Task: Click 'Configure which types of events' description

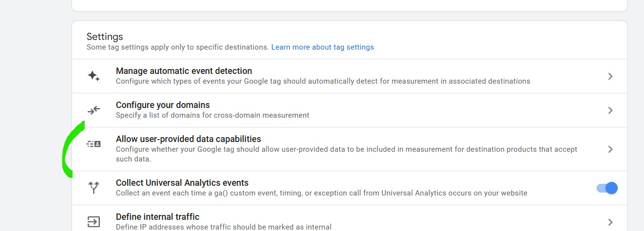Action: click(323, 81)
